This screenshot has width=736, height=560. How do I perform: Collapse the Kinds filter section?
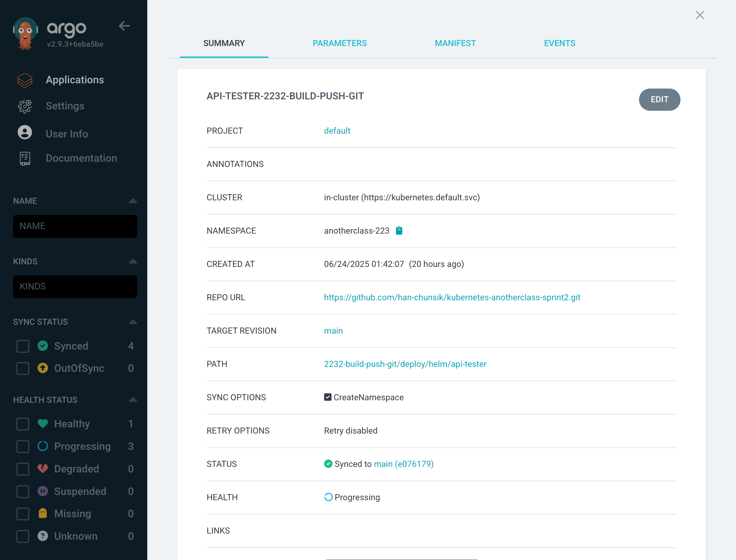(133, 261)
